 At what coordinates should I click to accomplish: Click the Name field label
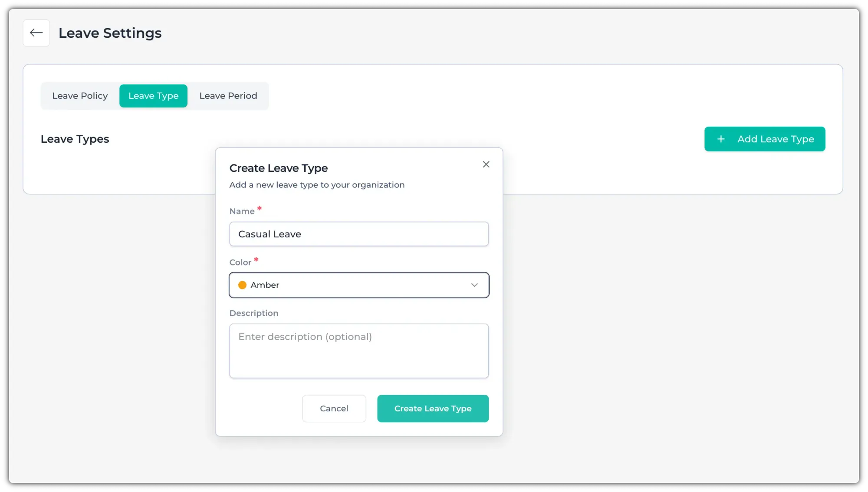point(242,211)
